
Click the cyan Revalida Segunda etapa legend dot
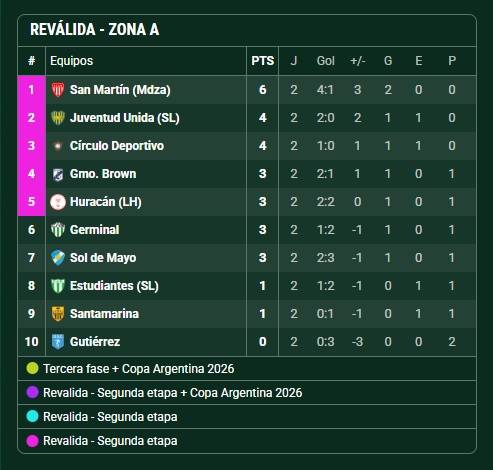[x=32, y=416]
